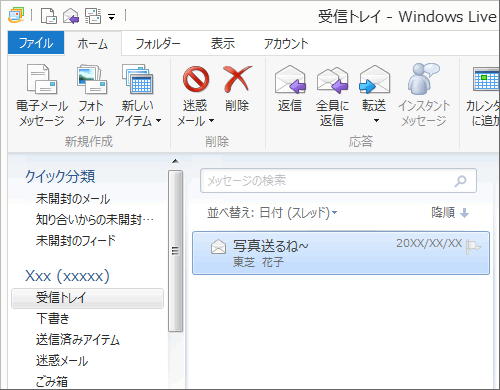Switch to the アカウント tab
500x390 pixels.
(x=286, y=44)
